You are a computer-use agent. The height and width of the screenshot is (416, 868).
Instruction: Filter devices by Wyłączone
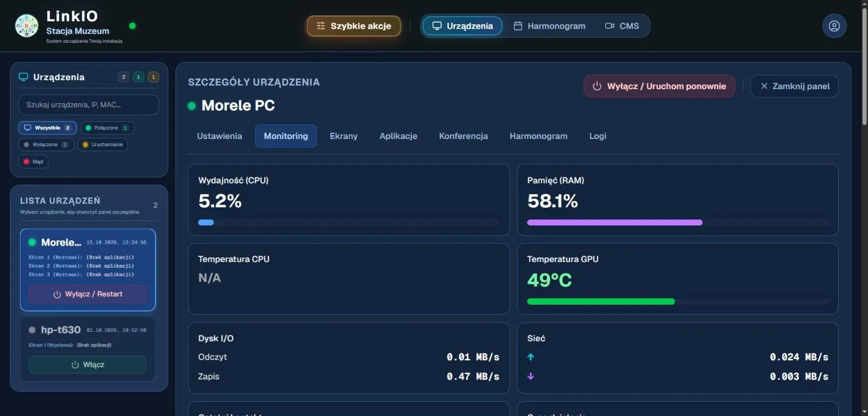click(46, 145)
